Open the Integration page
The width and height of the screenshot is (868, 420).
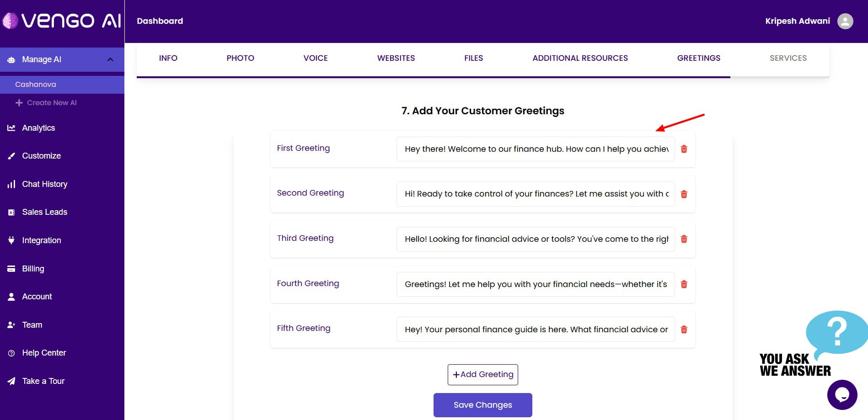click(41, 240)
